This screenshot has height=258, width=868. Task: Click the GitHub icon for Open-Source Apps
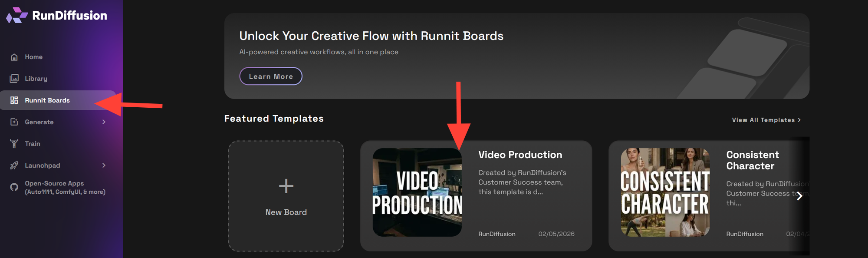point(14,187)
